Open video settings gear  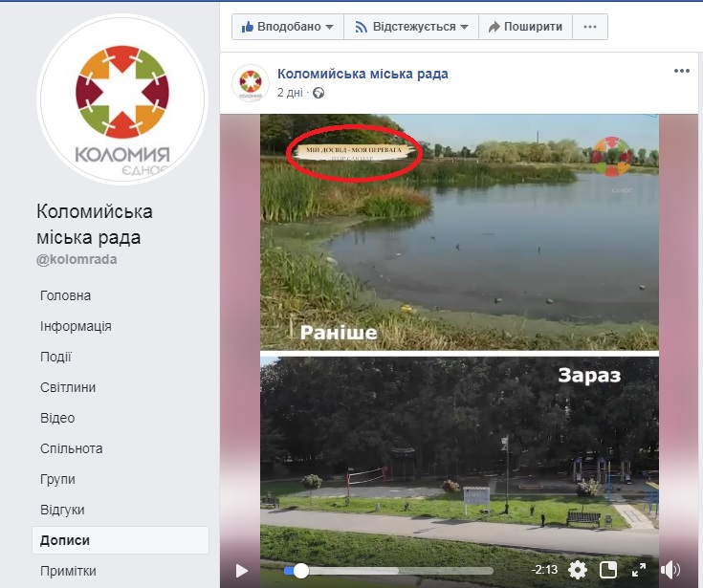(578, 570)
